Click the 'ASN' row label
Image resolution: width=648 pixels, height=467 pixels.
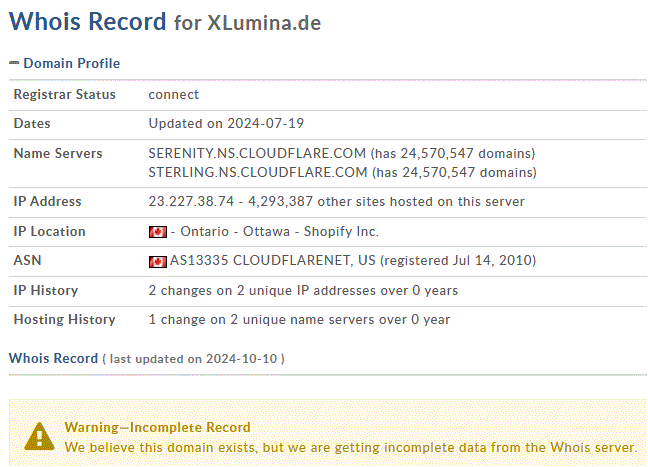point(27,260)
